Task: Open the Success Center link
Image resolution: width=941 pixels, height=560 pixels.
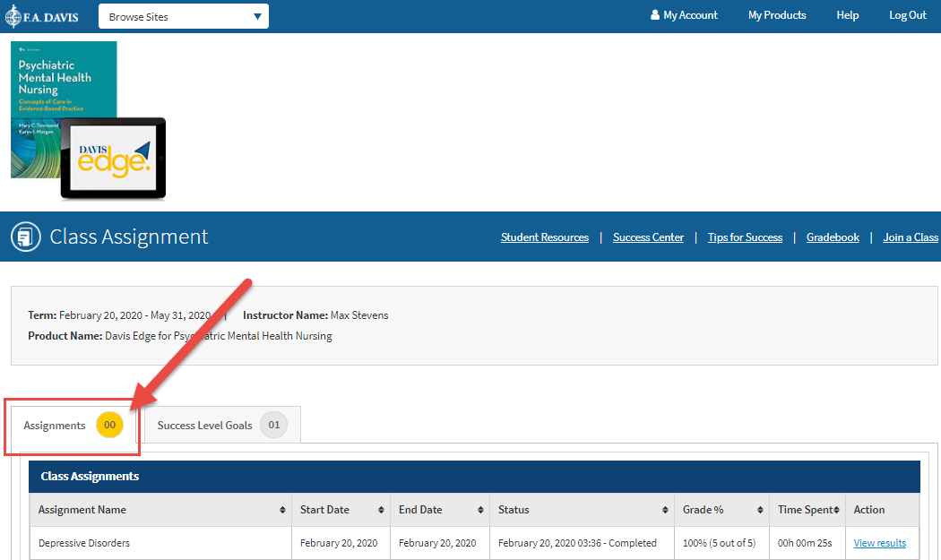Action: click(648, 237)
